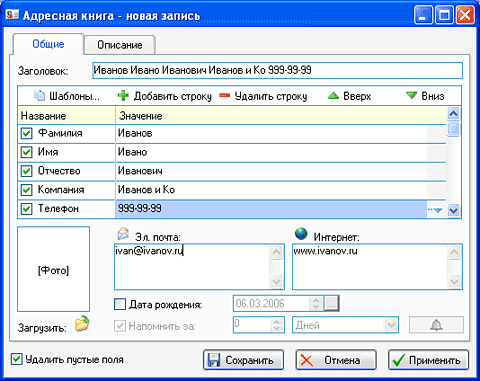
Task: Click the Применить button
Action: coord(429,360)
